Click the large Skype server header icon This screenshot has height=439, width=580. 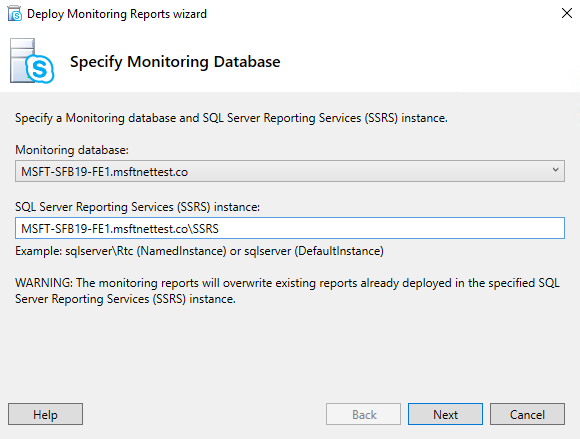coord(32,61)
